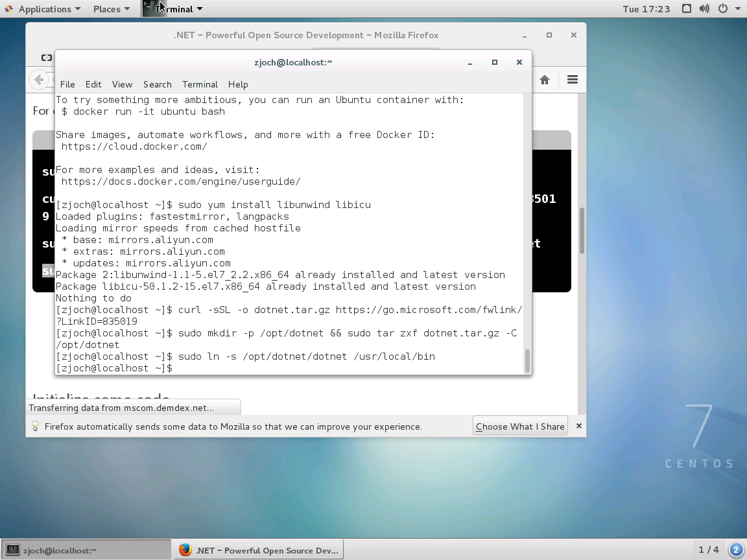
Task: Click the docs.docker.com/engine/userguide/ text in terminal
Action: tap(180, 181)
